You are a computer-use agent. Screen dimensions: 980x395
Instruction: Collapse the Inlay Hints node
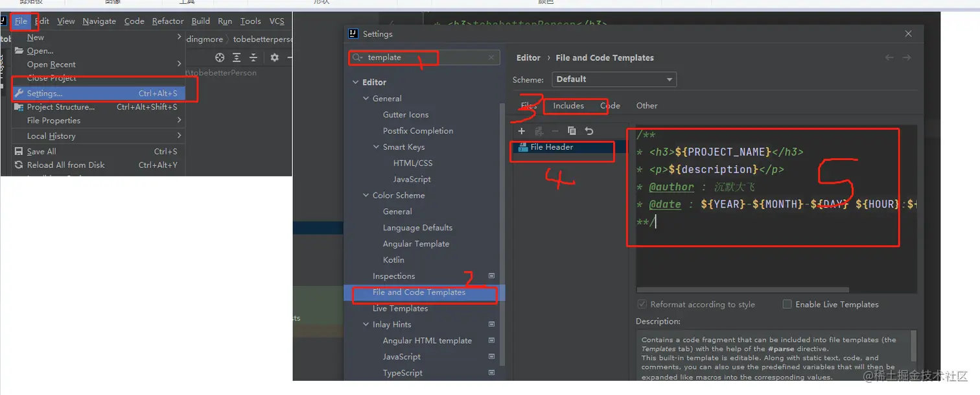(x=366, y=324)
